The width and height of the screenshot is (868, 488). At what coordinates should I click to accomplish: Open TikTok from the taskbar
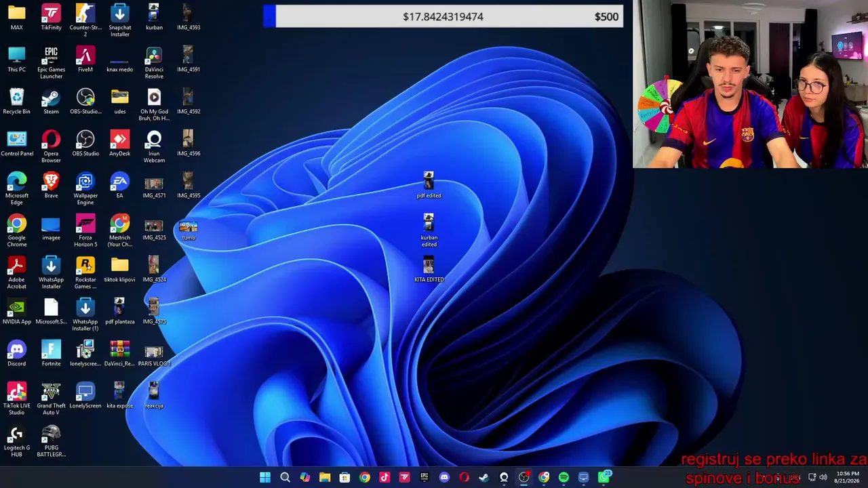click(x=384, y=477)
